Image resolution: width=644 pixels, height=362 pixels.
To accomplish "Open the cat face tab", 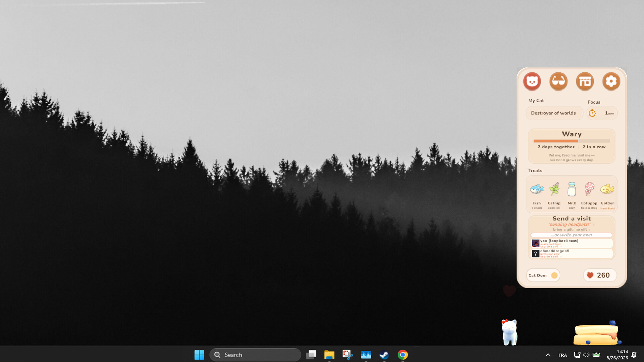I will [532, 81].
